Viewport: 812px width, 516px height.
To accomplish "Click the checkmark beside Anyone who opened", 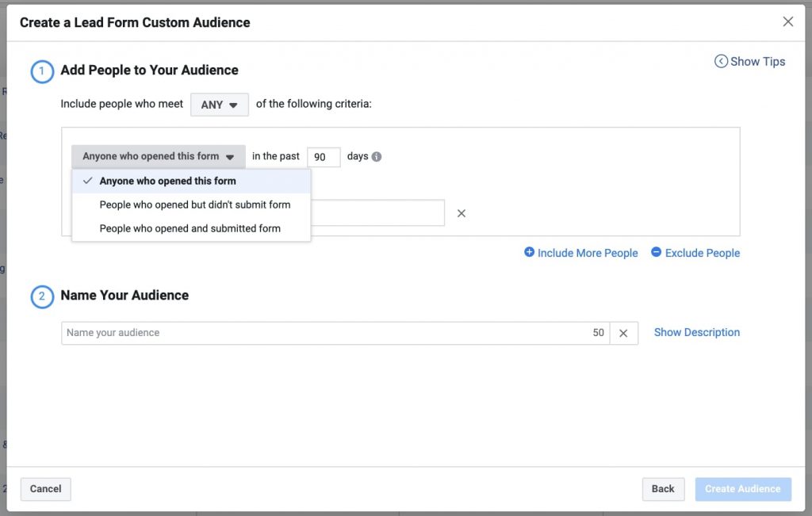I will point(88,181).
